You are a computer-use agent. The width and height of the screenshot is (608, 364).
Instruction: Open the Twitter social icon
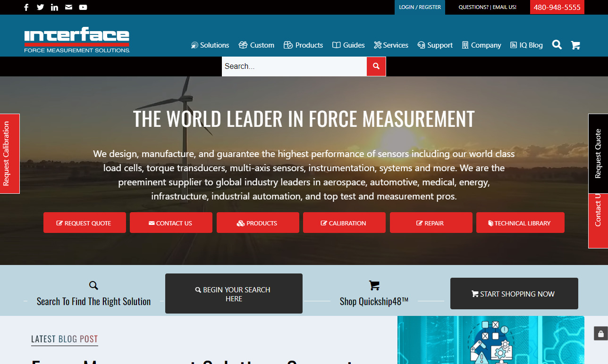pyautogui.click(x=40, y=7)
